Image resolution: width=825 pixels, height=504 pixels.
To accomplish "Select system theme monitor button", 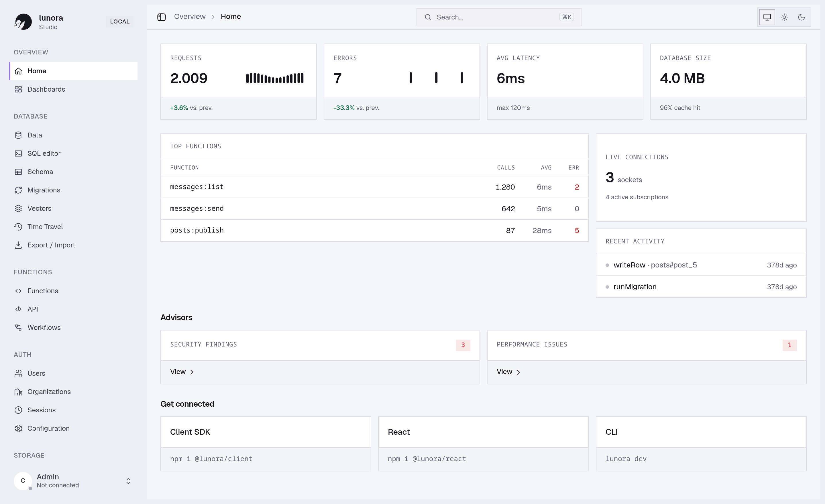I will (x=767, y=17).
